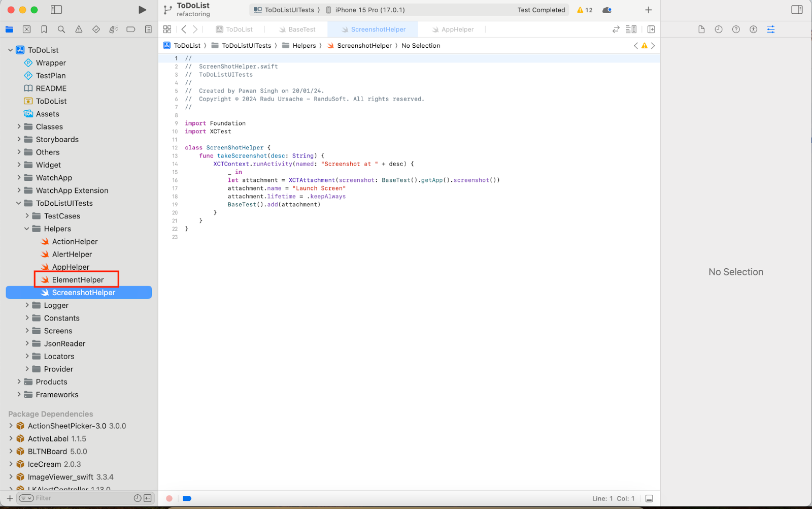Screen dimensions: 812x509
Task: Open the ElementHelper file
Action: coord(77,280)
